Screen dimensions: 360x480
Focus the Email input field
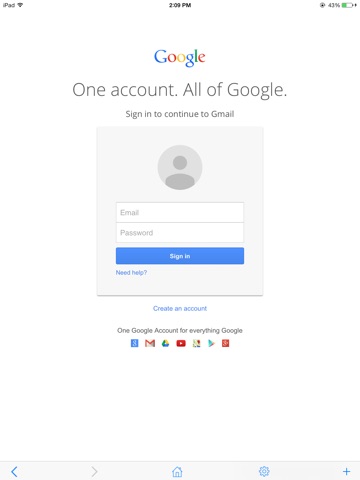pyautogui.click(x=180, y=212)
